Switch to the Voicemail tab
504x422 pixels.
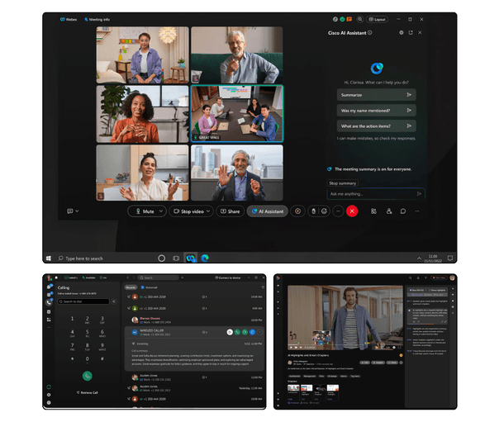pyautogui.click(x=150, y=287)
